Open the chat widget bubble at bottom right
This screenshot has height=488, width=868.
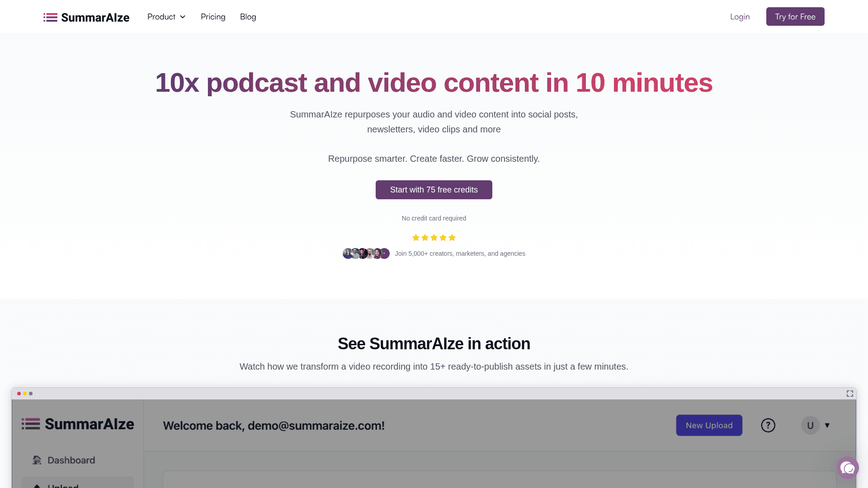(847, 468)
